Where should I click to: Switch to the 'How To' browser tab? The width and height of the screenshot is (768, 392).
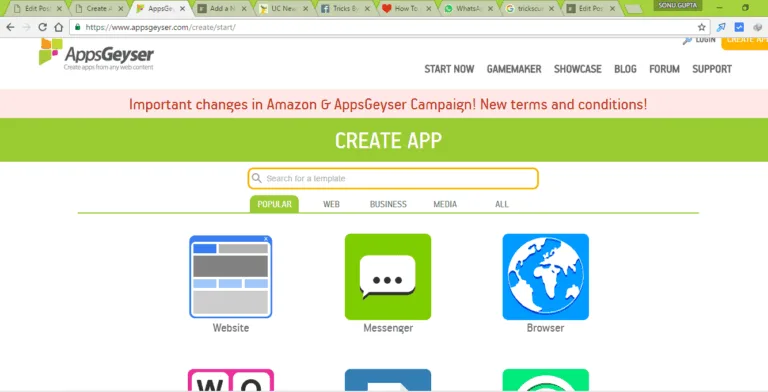407,8
